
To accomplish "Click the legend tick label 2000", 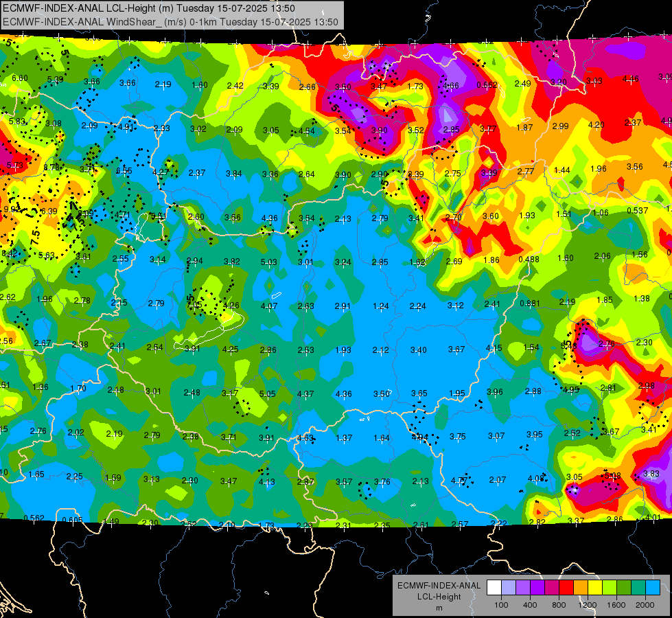I will pos(645,605).
